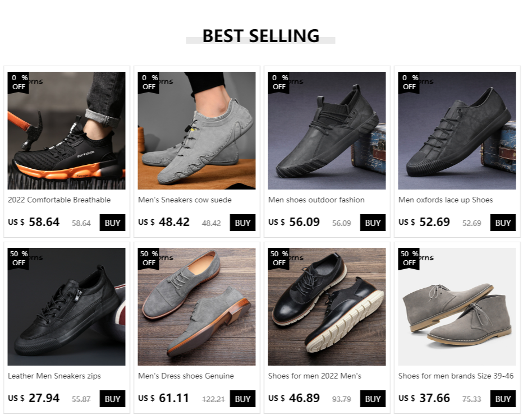Click BUY for Leather Men Sneakers zips

click(x=112, y=399)
